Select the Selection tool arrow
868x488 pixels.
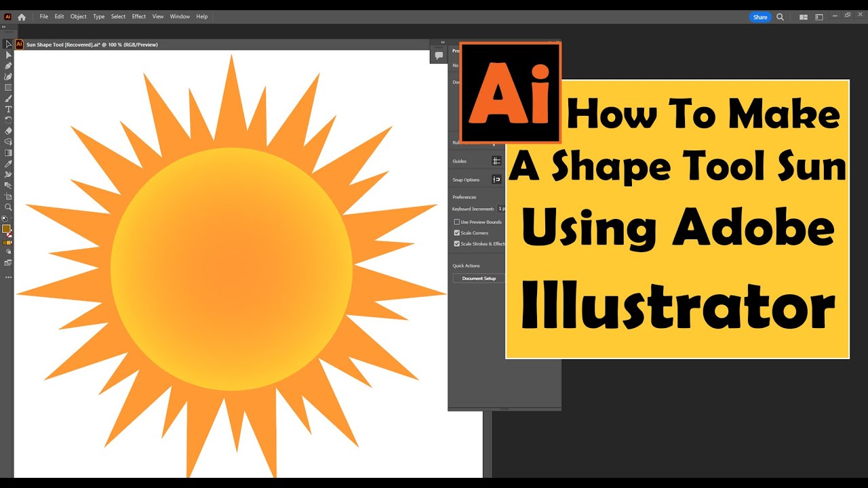point(8,44)
